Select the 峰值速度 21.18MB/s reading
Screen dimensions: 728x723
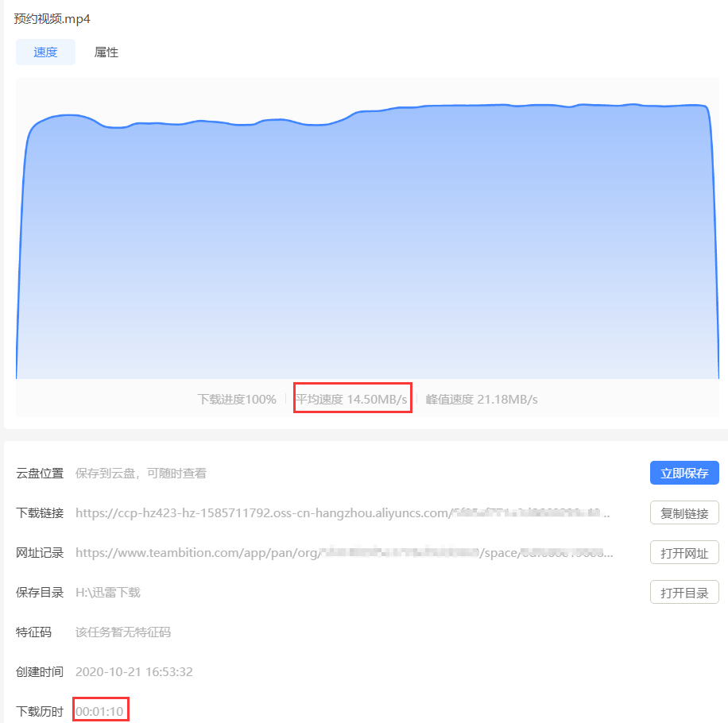tap(482, 400)
